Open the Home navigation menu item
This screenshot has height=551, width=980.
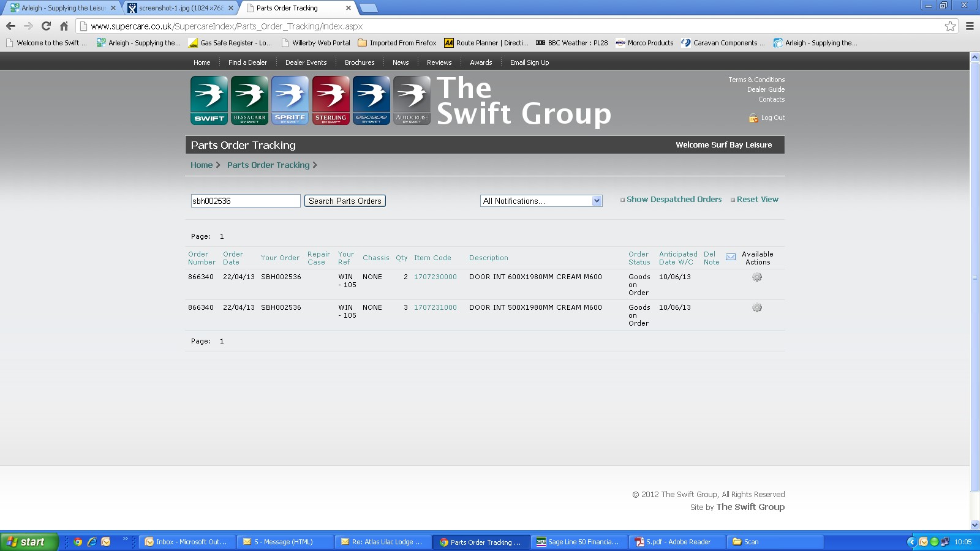click(202, 62)
